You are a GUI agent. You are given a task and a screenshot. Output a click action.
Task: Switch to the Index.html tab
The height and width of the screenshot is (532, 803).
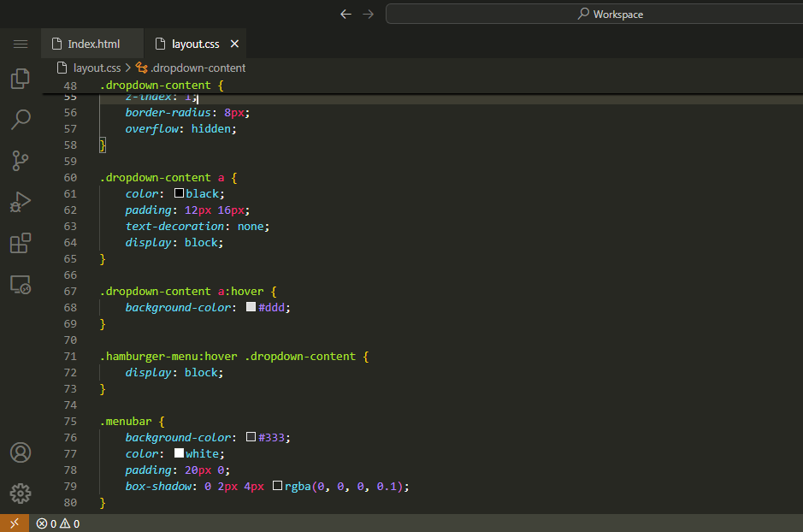tap(93, 44)
